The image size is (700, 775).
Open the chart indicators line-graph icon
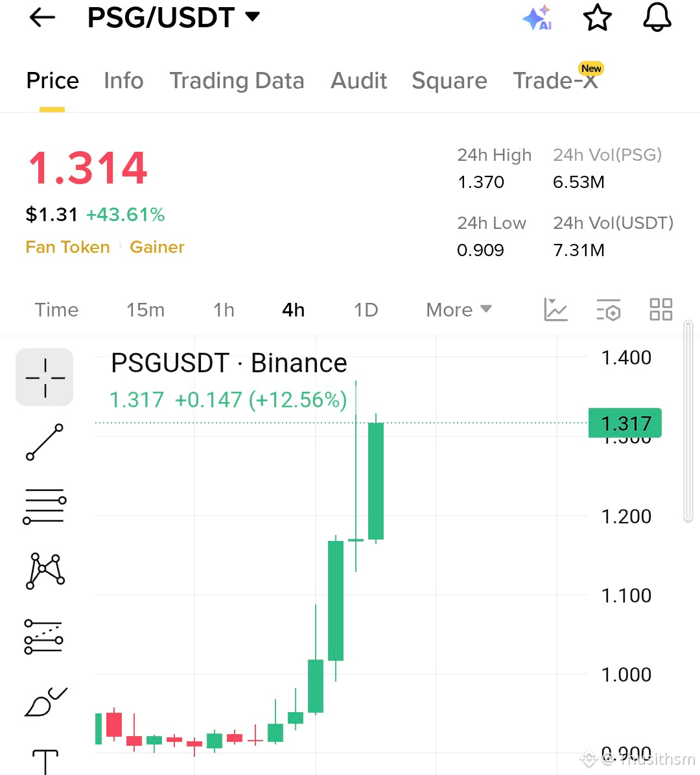[555, 309]
